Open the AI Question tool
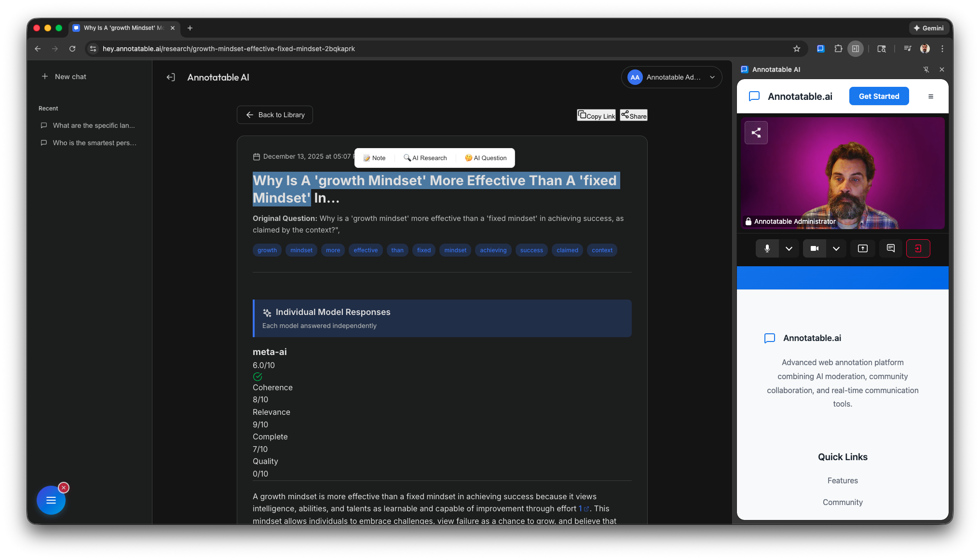Screen dimensions: 980x560 click(485, 158)
